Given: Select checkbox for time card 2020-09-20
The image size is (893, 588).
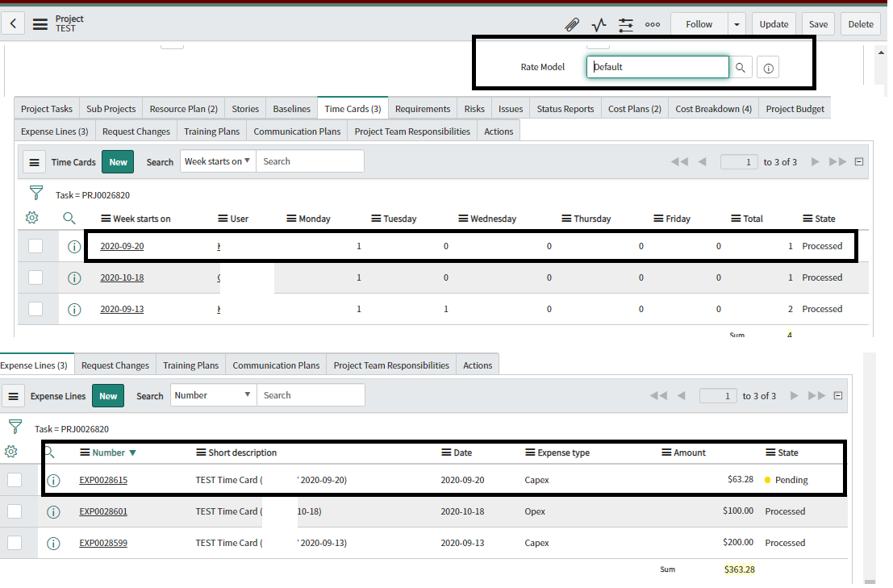Looking at the screenshot, I should point(35,246).
